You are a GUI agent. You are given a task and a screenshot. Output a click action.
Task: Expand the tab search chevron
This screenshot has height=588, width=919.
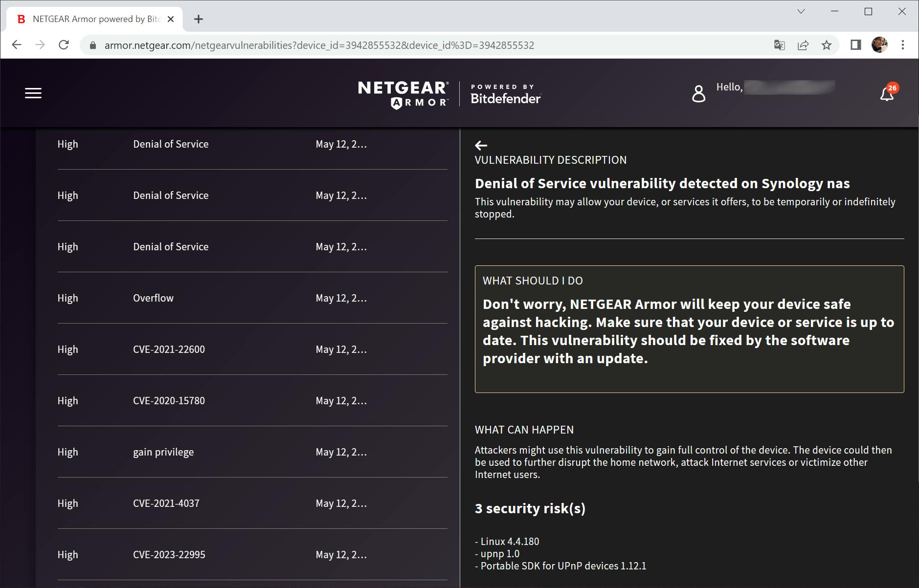[x=801, y=12]
